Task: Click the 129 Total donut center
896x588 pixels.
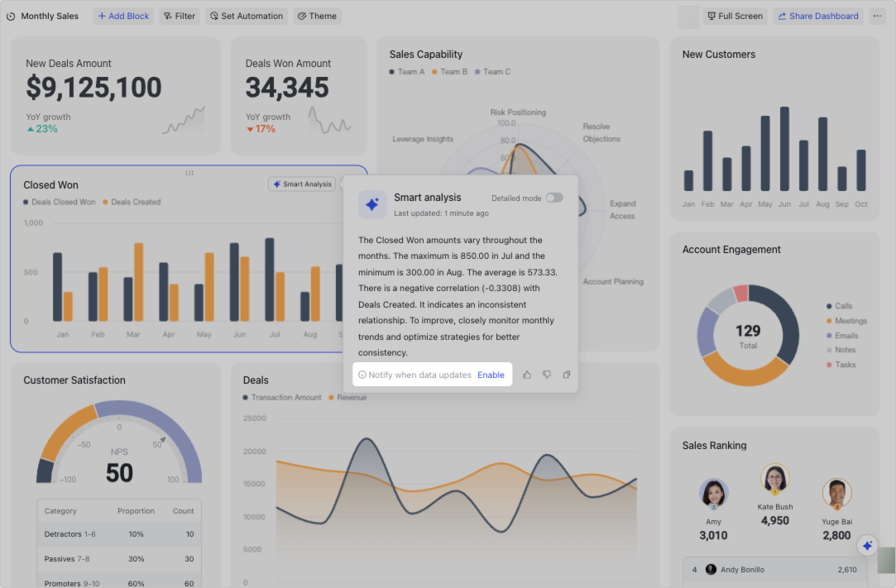Action: (748, 336)
